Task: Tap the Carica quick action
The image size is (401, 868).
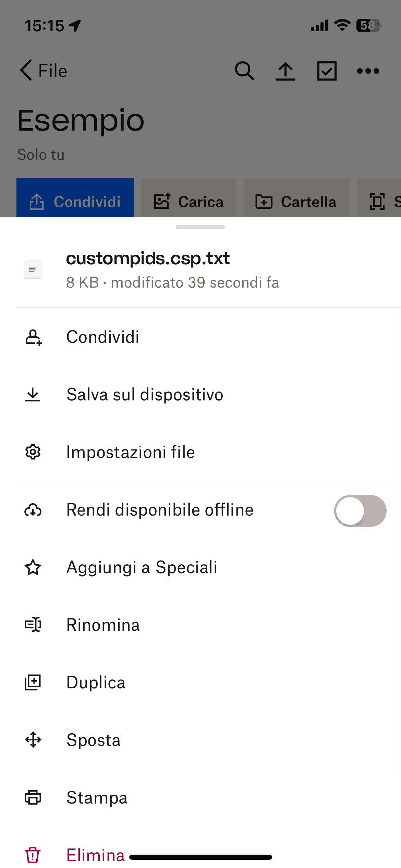Action: coord(189,202)
